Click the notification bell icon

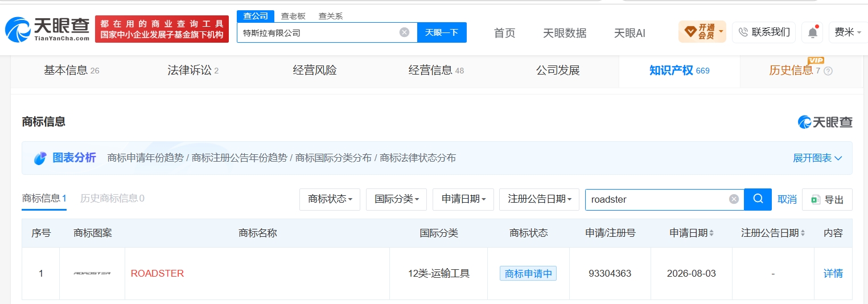(x=813, y=32)
